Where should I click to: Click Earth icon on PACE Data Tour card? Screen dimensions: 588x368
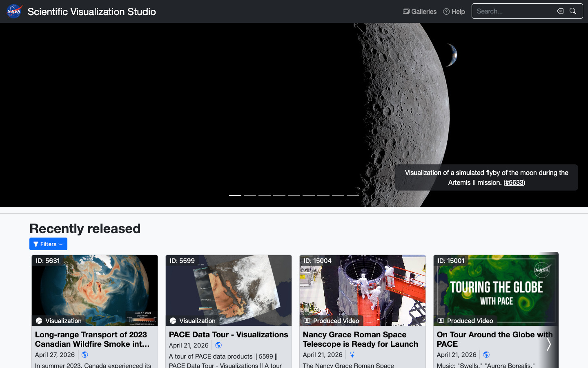[218, 346]
